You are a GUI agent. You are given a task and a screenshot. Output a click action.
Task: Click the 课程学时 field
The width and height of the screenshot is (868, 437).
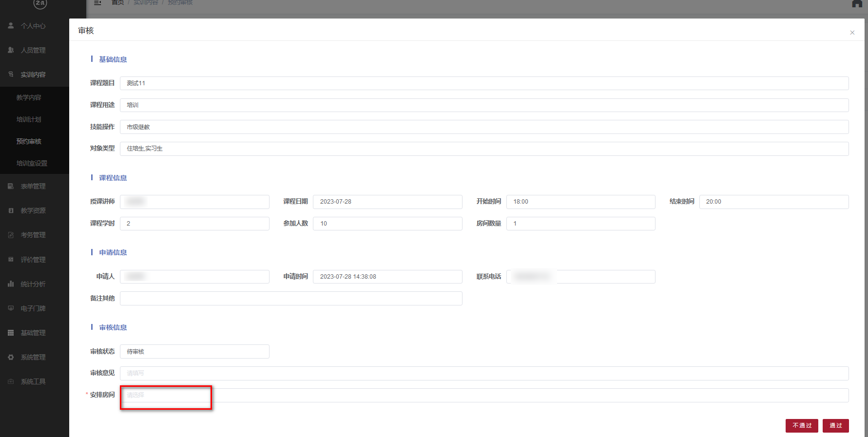pyautogui.click(x=194, y=224)
